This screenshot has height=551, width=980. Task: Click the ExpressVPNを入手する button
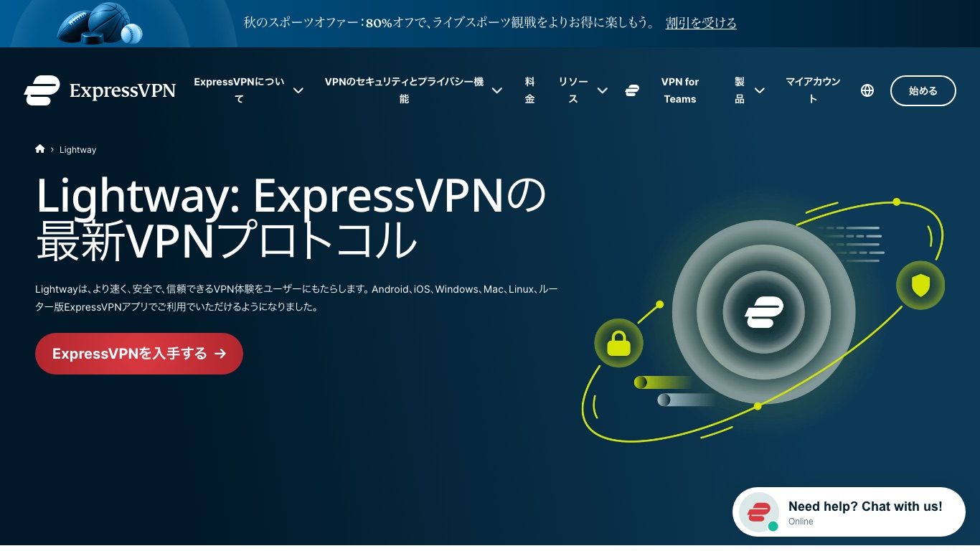point(139,354)
